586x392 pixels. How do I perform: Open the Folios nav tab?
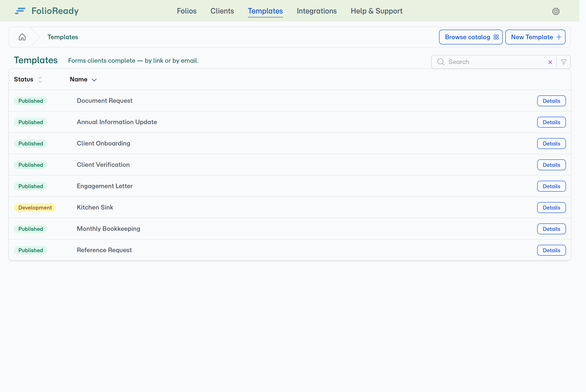tap(187, 11)
